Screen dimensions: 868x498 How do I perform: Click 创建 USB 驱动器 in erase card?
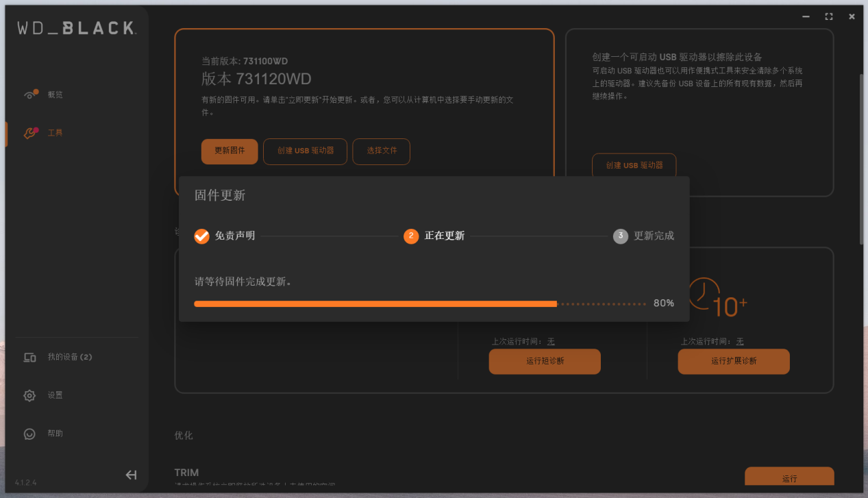pos(634,165)
